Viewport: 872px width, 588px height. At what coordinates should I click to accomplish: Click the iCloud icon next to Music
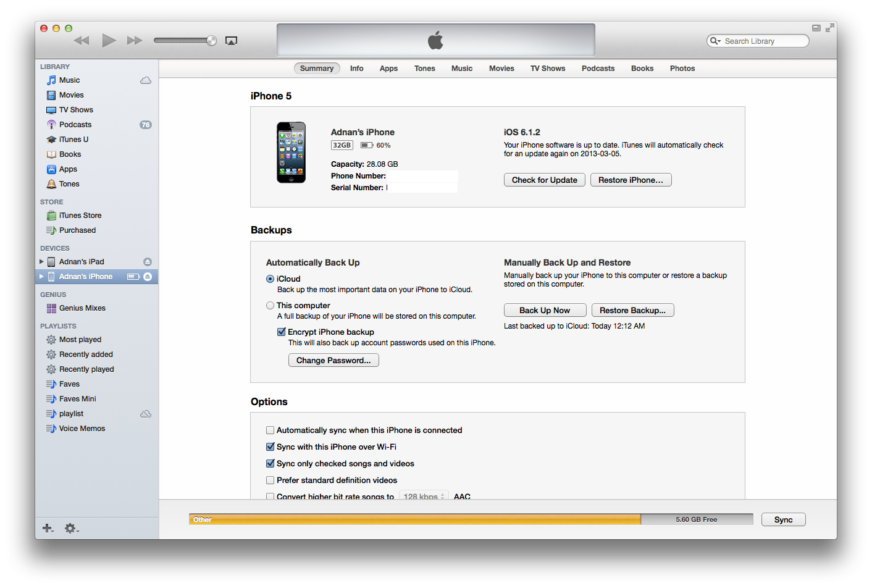[x=146, y=80]
